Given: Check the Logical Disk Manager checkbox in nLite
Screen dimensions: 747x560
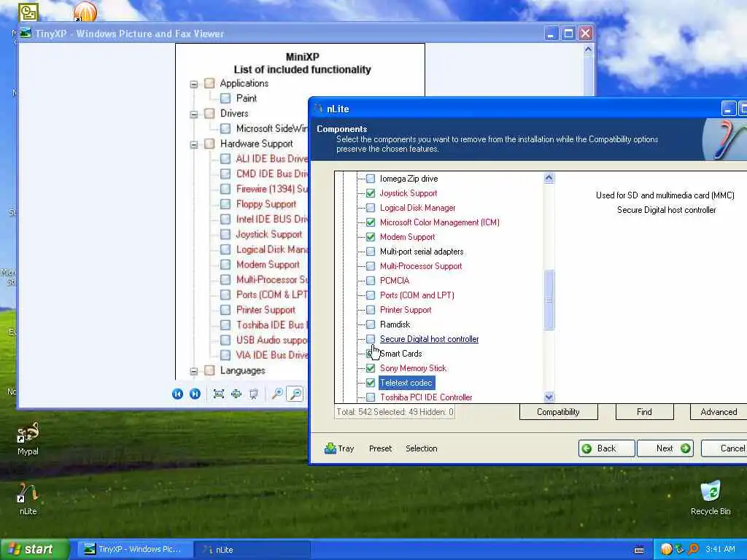Looking at the screenshot, I should (x=370, y=208).
